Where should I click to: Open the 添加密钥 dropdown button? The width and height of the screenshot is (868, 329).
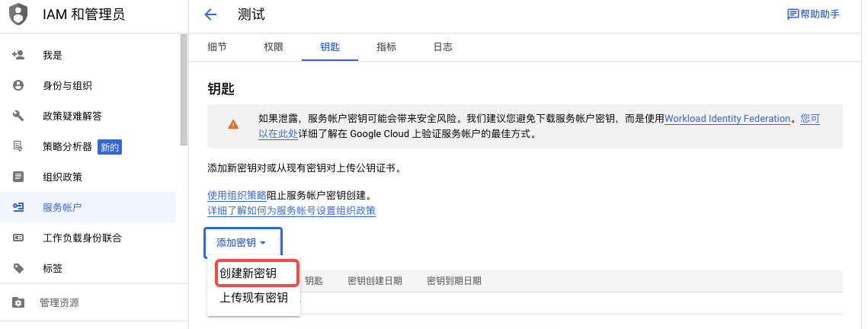tap(242, 243)
